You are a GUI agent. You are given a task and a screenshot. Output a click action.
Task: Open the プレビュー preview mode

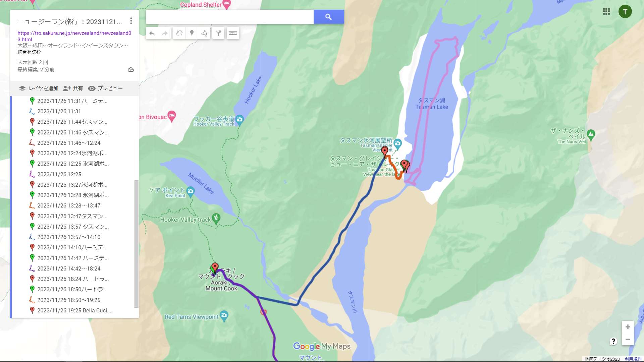[105, 88]
